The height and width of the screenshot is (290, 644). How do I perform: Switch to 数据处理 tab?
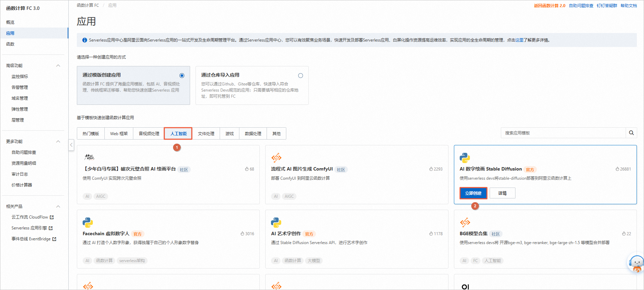tap(253, 133)
